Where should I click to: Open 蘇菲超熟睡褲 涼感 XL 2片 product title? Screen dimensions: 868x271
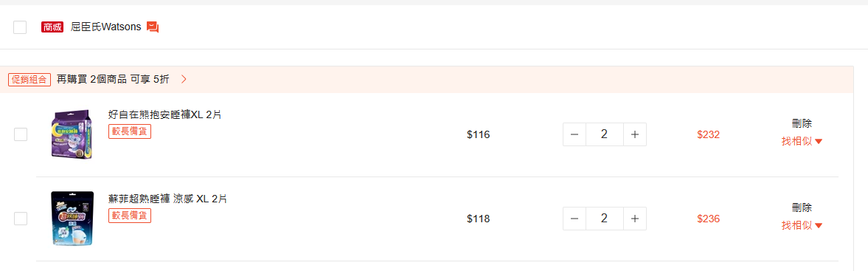coord(167,199)
